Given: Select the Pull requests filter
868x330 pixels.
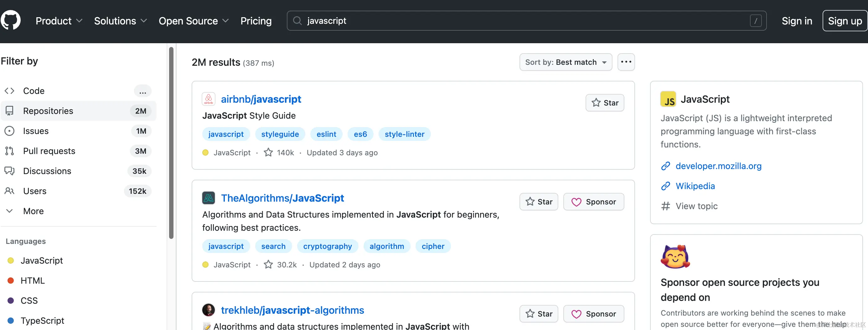Looking at the screenshot, I should (x=49, y=151).
